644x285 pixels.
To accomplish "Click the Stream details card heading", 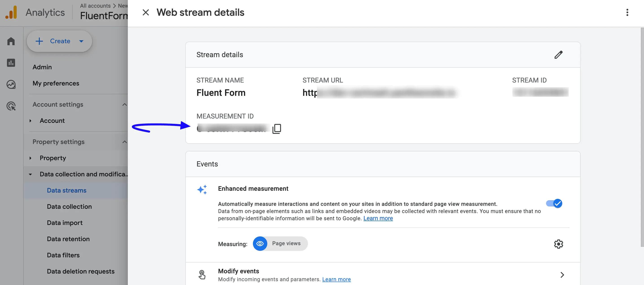I will click(x=219, y=55).
